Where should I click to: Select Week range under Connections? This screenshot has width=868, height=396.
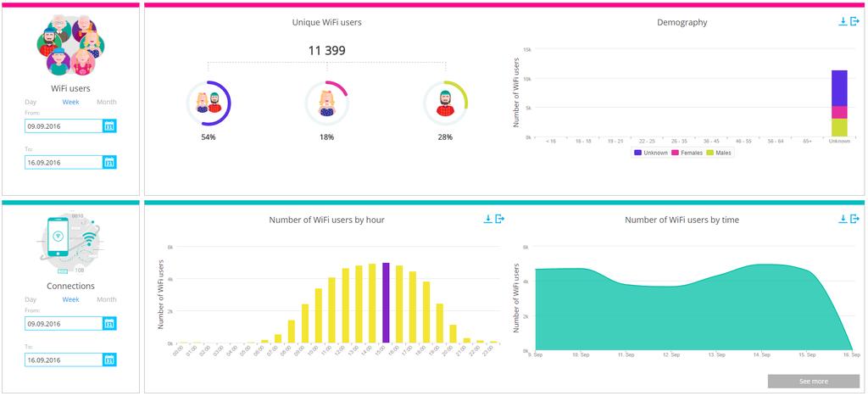[71, 299]
